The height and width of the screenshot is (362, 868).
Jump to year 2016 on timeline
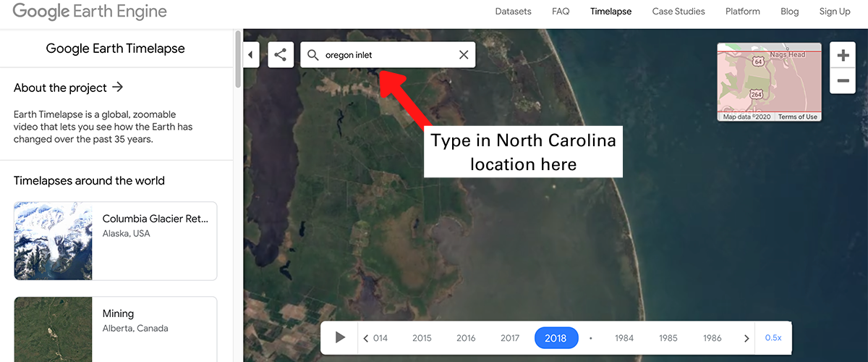coord(466,338)
